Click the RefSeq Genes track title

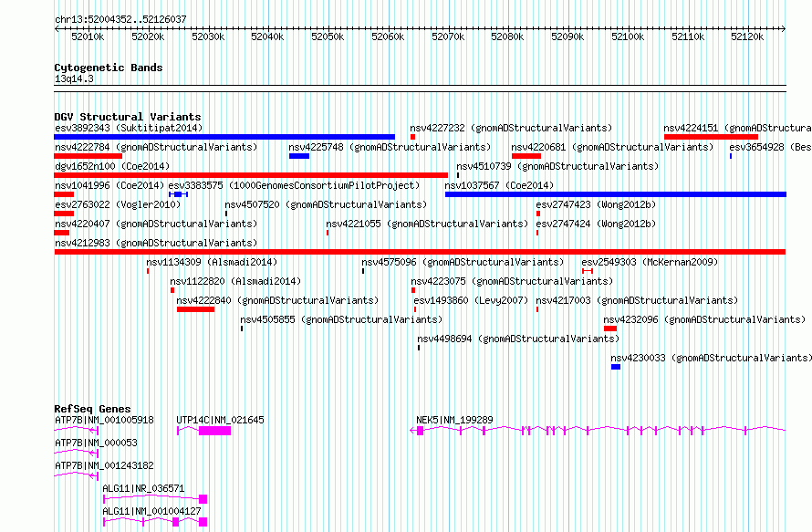[92, 409]
